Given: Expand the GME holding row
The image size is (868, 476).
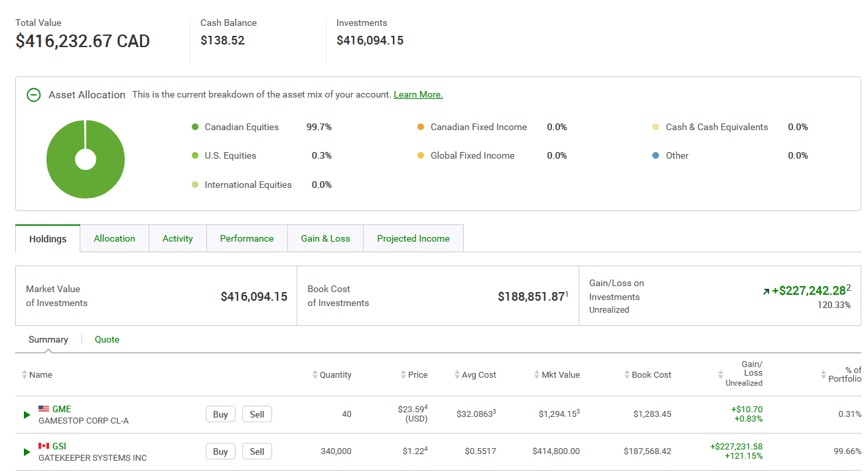Looking at the screenshot, I should (x=27, y=415).
